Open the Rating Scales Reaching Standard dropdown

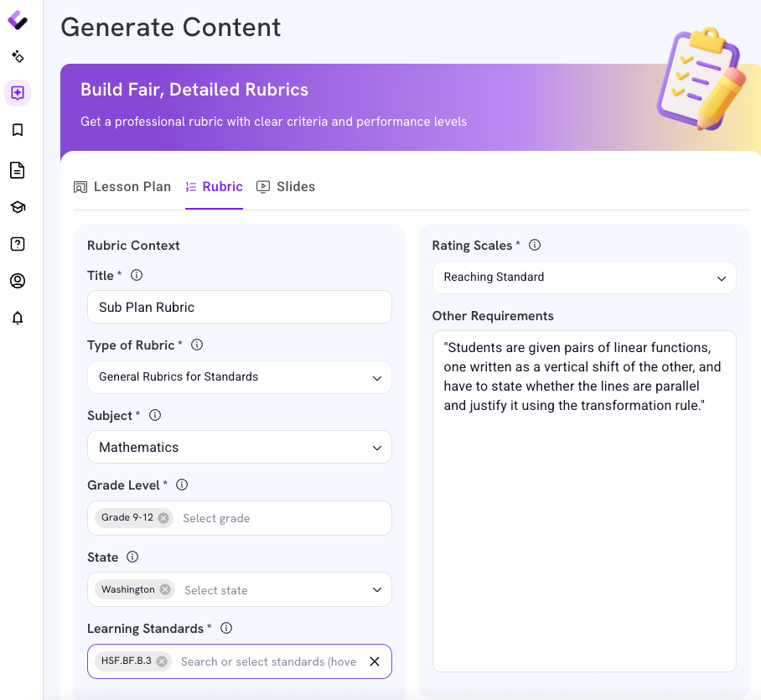584,277
